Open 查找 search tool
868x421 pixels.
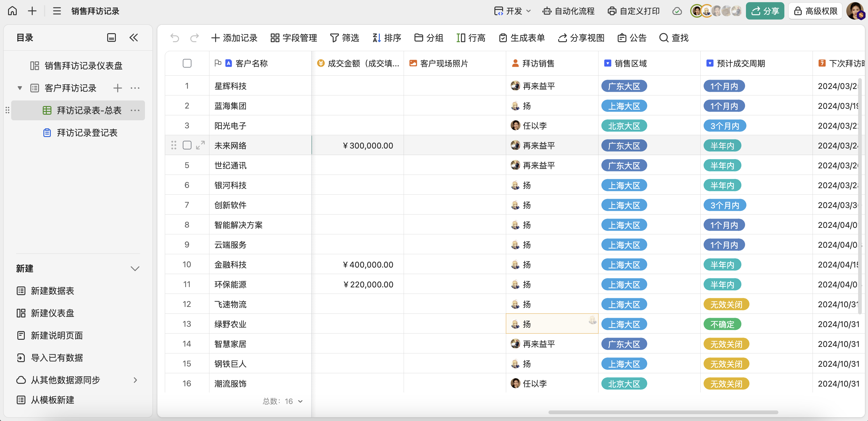pos(673,38)
